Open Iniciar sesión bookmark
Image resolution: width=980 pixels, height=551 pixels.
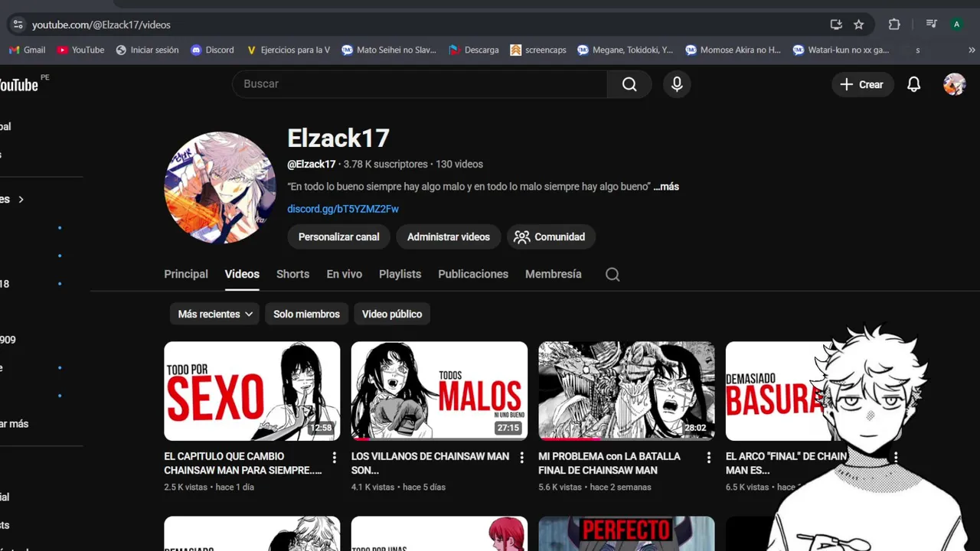click(x=147, y=50)
